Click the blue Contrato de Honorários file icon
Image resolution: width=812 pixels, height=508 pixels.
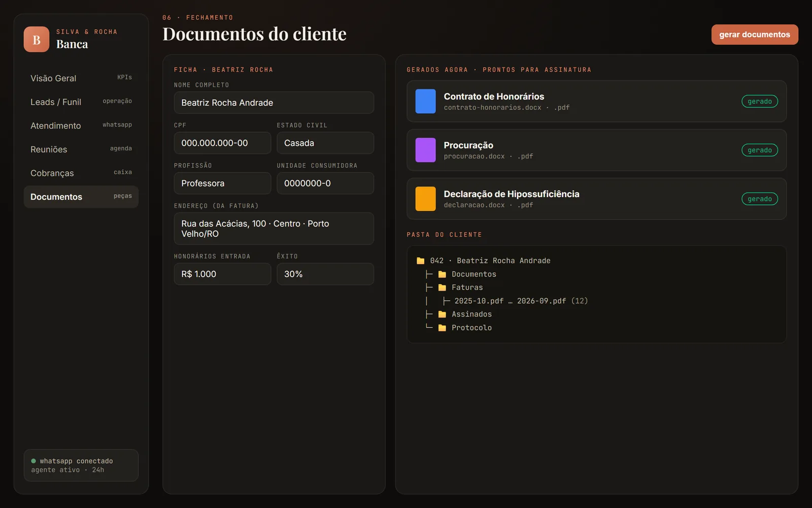tap(425, 101)
